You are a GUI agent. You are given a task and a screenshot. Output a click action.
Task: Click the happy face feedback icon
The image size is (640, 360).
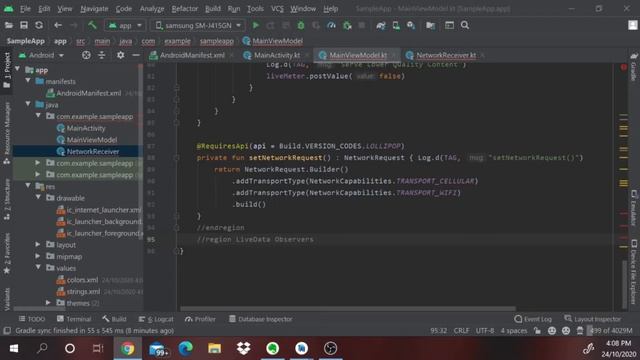point(552,331)
